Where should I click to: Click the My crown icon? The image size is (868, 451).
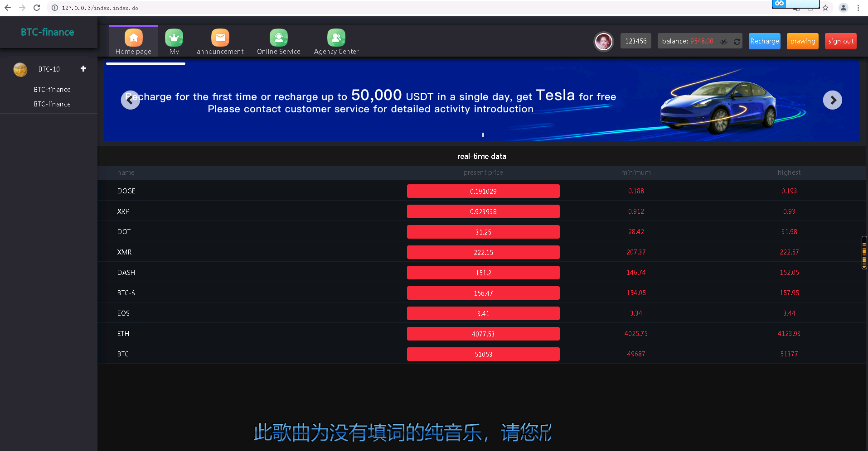point(174,38)
